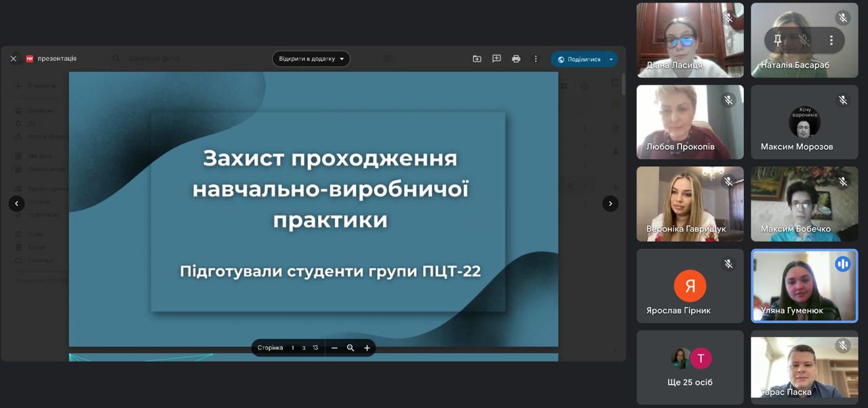Open the three-dot more actions menu in preview toolbar
This screenshot has width=868, height=408.
click(x=536, y=59)
